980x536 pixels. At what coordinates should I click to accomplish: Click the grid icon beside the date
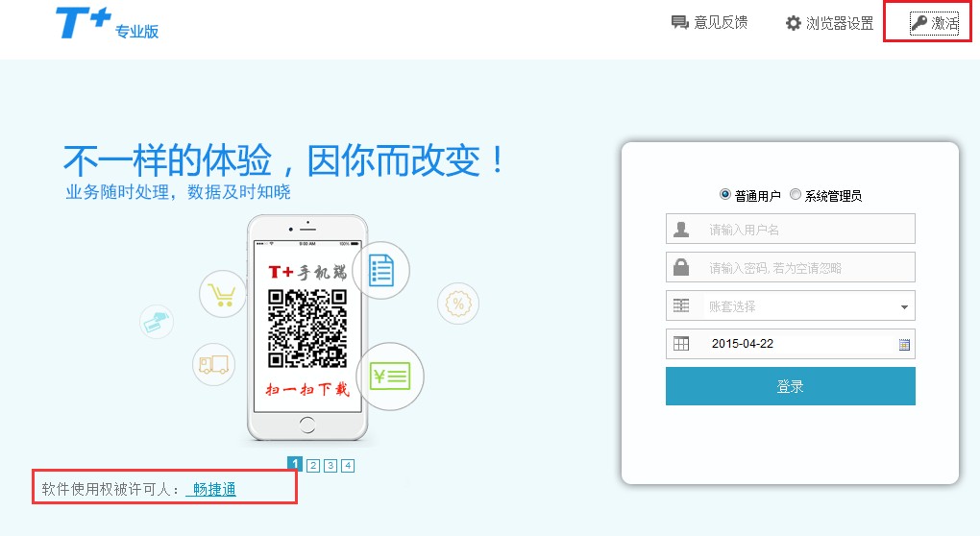tap(681, 344)
